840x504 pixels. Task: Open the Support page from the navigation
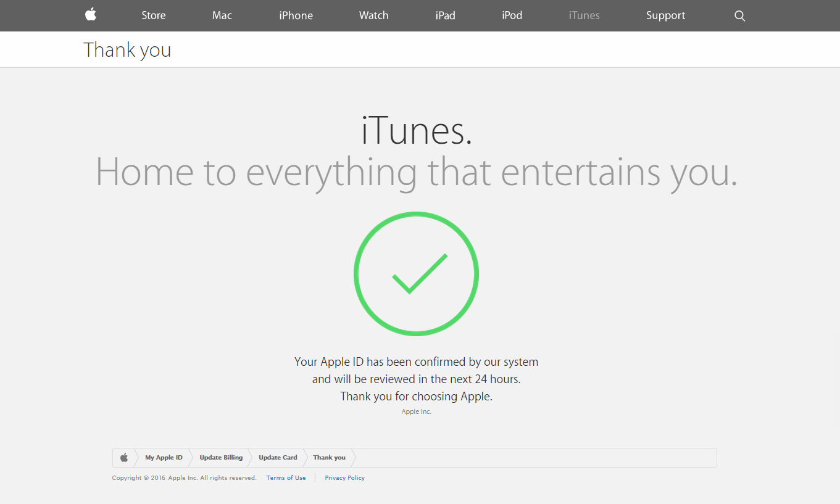665,15
